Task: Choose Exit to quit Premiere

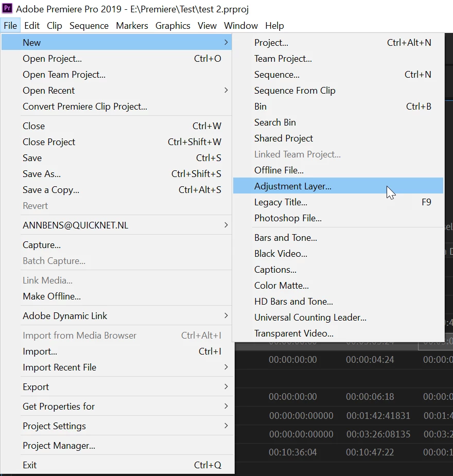Action: [x=116, y=465]
